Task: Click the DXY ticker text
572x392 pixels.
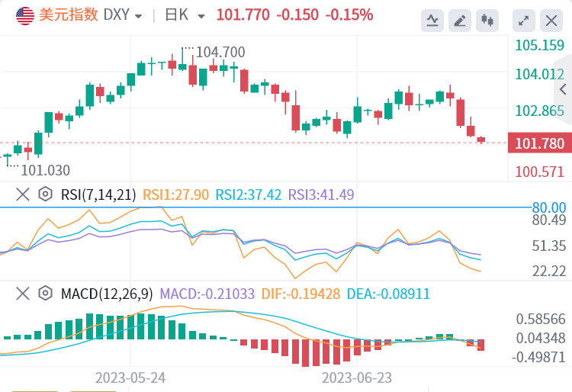Action: [117, 15]
